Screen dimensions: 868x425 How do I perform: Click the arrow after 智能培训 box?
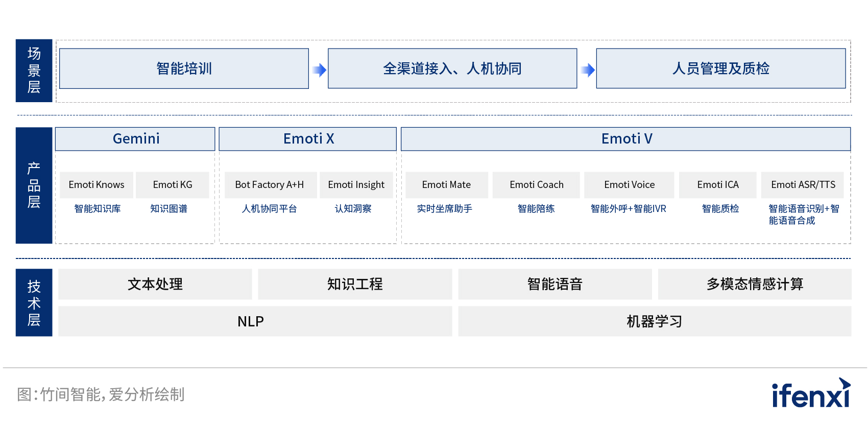[x=319, y=69]
